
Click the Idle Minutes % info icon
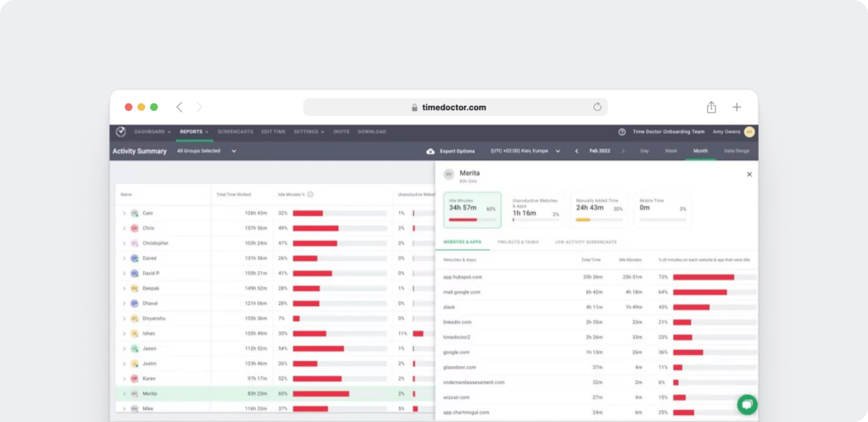[310, 195]
